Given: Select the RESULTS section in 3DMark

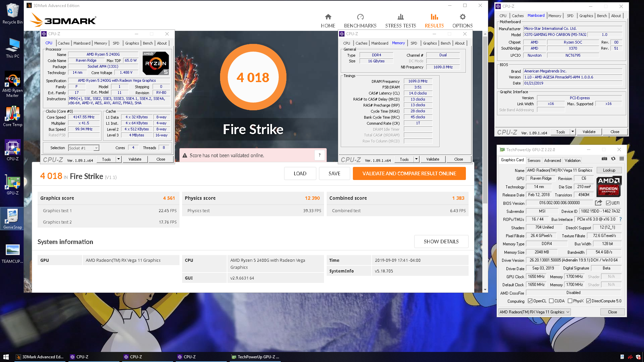Looking at the screenshot, I should pos(434,21).
